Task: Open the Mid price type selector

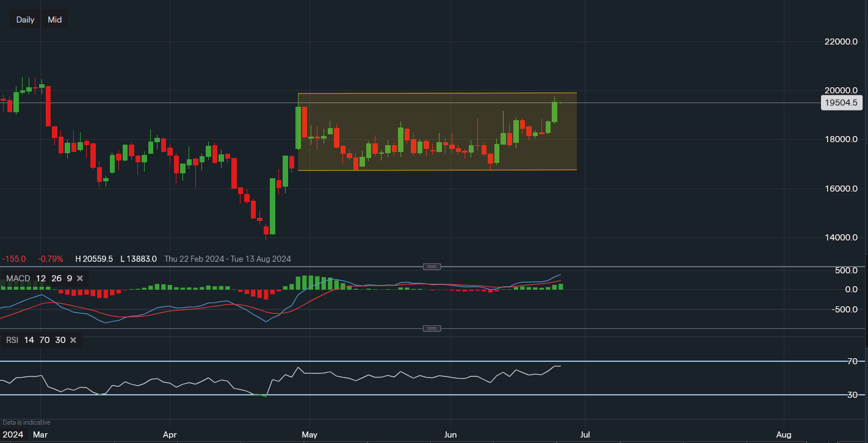Action: [x=55, y=20]
